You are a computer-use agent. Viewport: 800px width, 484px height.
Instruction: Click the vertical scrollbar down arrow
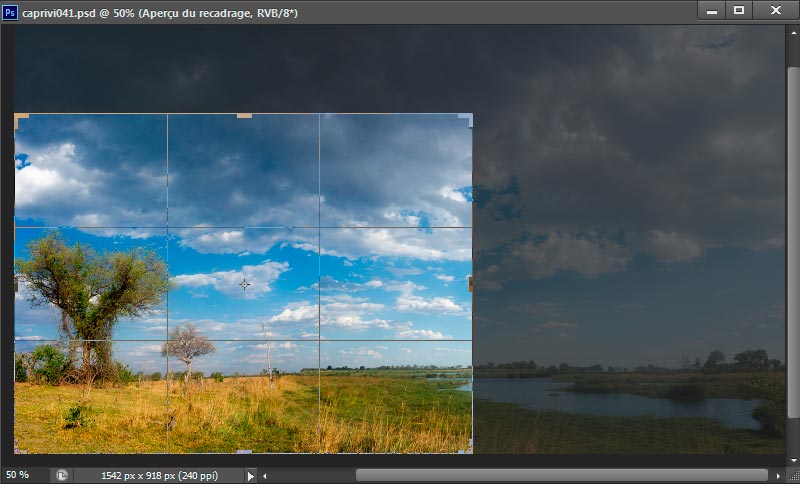point(793,459)
